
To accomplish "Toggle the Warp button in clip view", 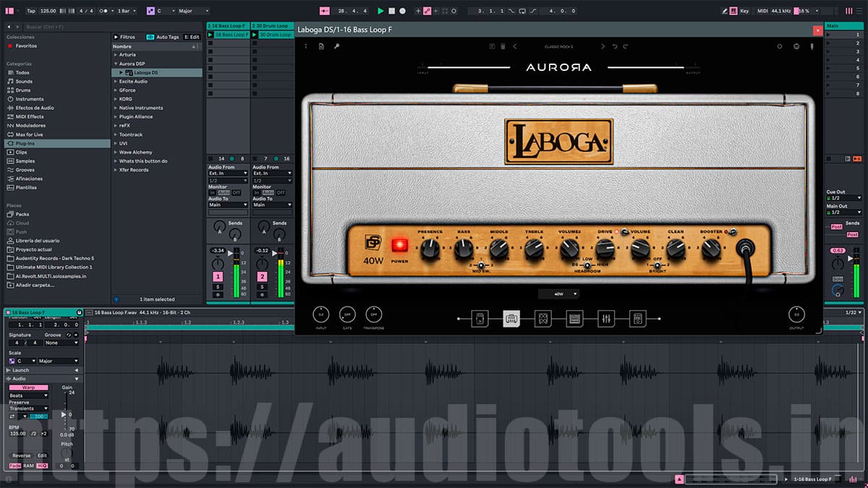I will [28, 388].
